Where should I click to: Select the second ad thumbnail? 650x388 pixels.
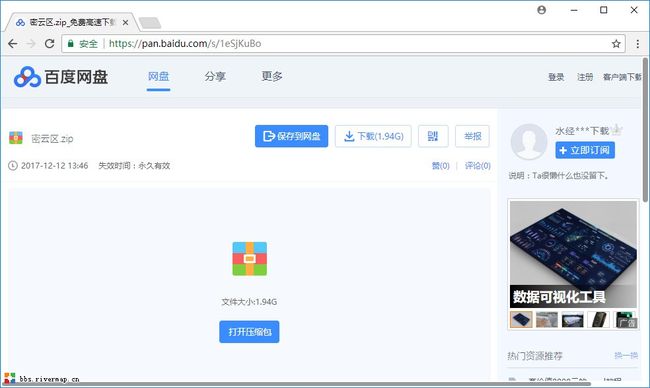click(547, 320)
